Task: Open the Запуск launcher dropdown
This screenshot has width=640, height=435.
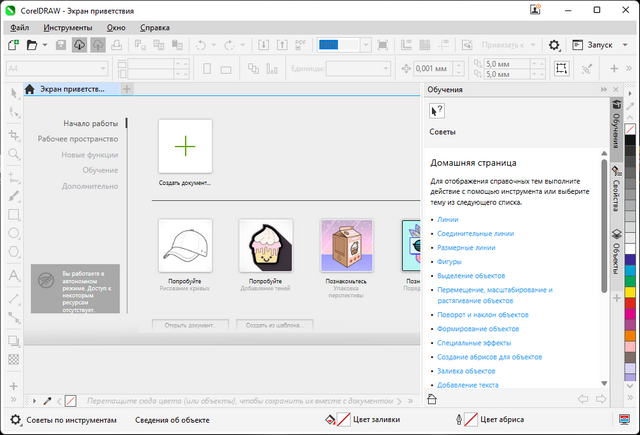Action: click(625, 45)
